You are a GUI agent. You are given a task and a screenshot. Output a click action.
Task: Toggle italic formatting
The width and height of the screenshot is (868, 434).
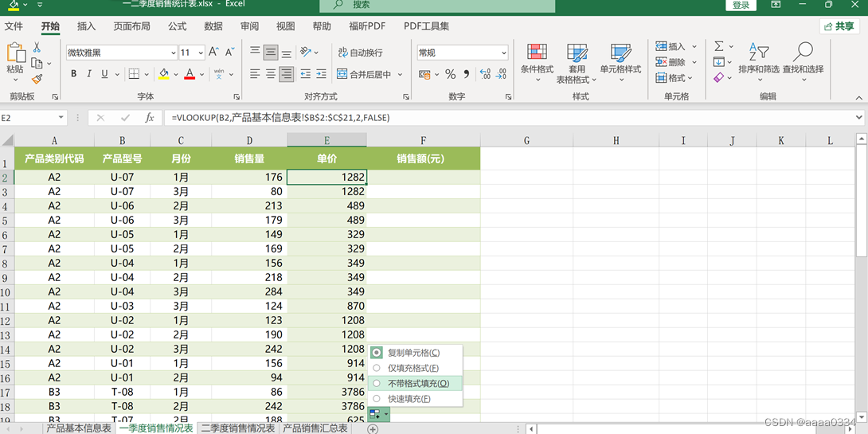(x=89, y=73)
